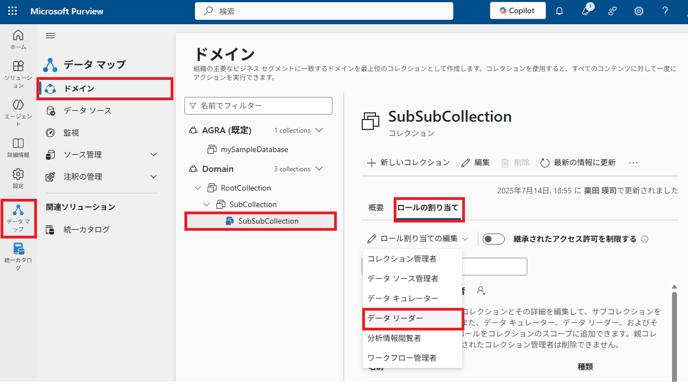Open the app launcher waffle icon
Screen dimensions: 688x385
pos(12,11)
